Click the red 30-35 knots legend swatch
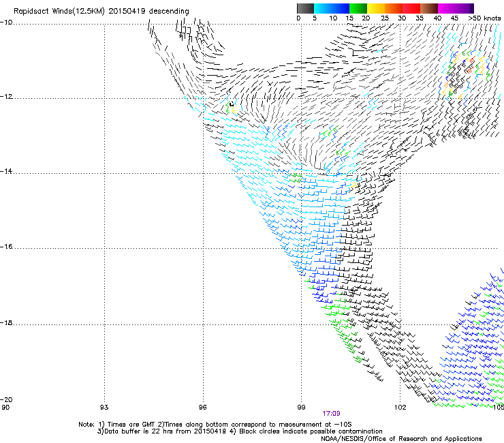Screen dimensions: 504x443 pos(411,8)
